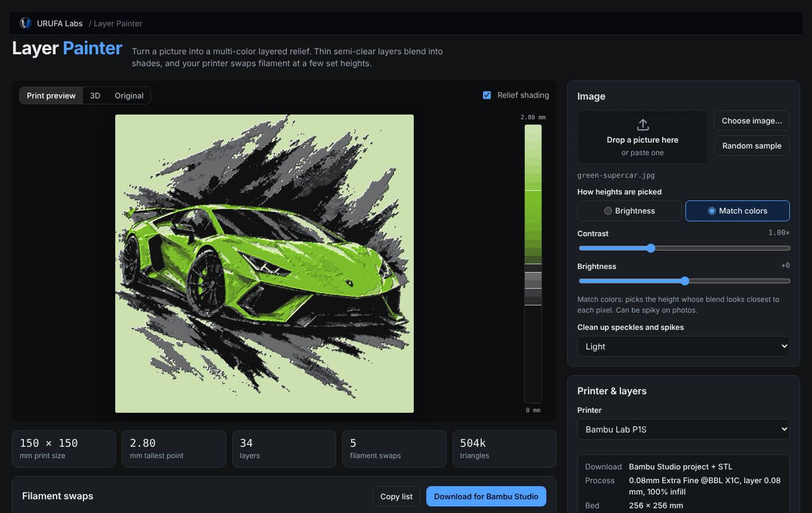Click Download for Bambu Studio
This screenshot has height=513, width=812.
[486, 496]
